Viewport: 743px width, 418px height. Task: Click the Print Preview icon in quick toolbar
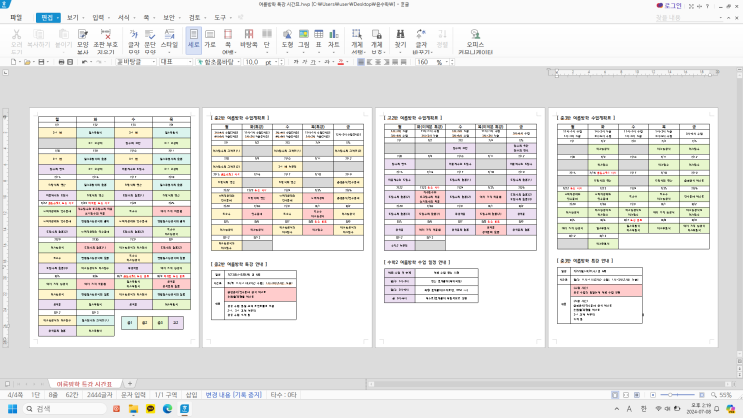click(70, 62)
